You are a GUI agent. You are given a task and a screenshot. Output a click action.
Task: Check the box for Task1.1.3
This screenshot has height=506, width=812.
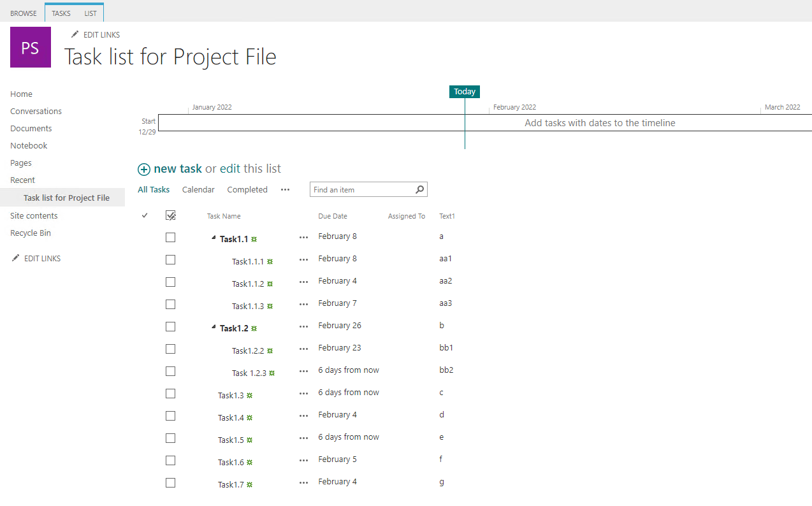[170, 304]
